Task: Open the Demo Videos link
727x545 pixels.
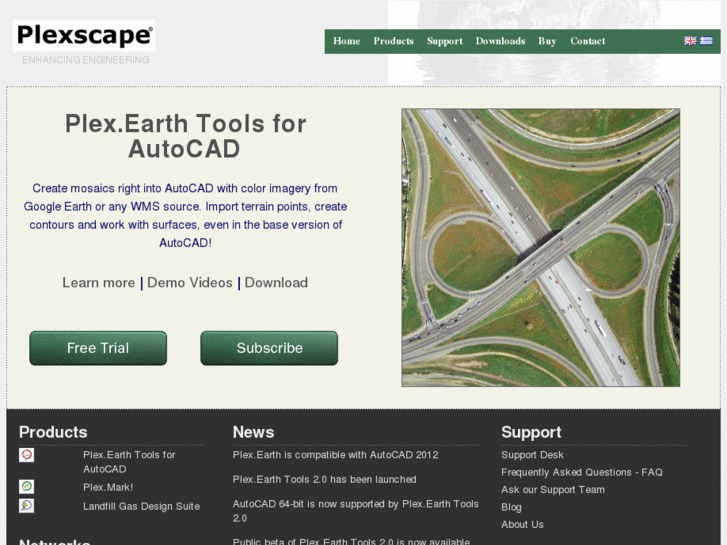Action: [190, 282]
